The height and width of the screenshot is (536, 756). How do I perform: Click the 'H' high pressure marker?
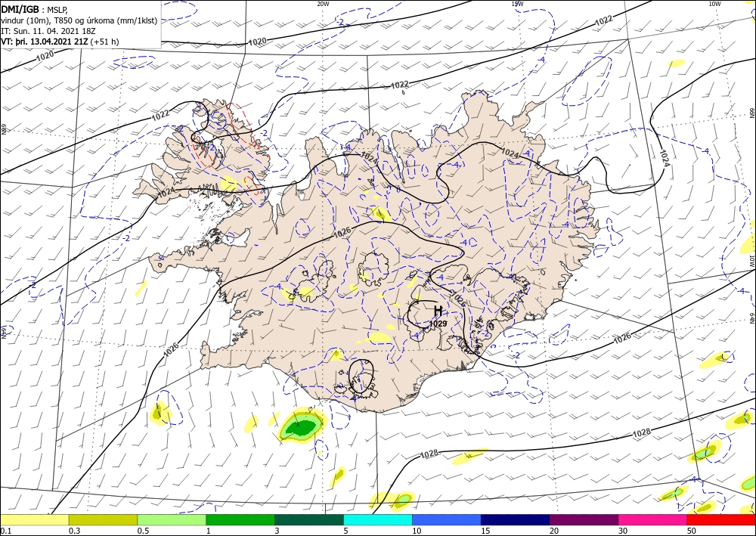coord(438,311)
